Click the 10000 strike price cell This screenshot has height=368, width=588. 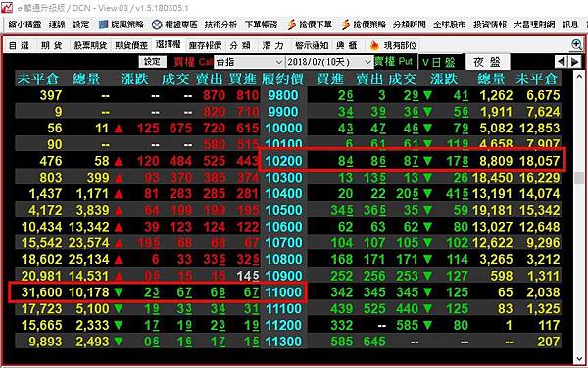click(x=283, y=128)
